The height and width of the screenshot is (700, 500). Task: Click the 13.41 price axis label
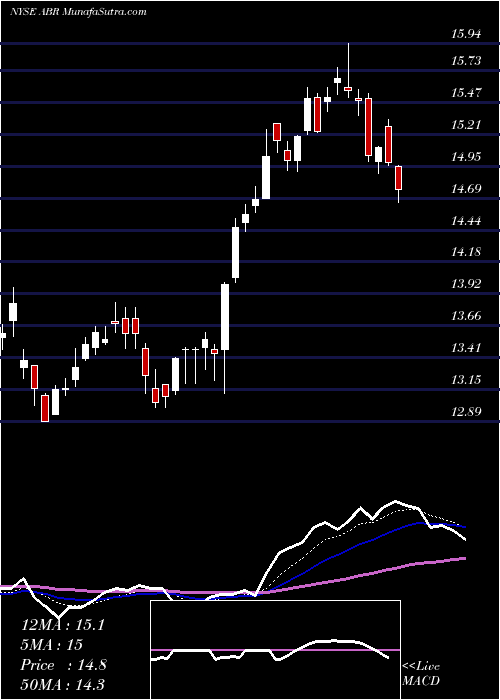[466, 347]
